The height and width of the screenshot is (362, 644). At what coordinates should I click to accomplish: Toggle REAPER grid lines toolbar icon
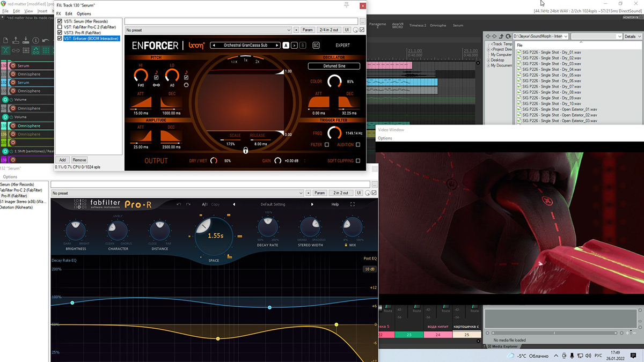point(46,50)
